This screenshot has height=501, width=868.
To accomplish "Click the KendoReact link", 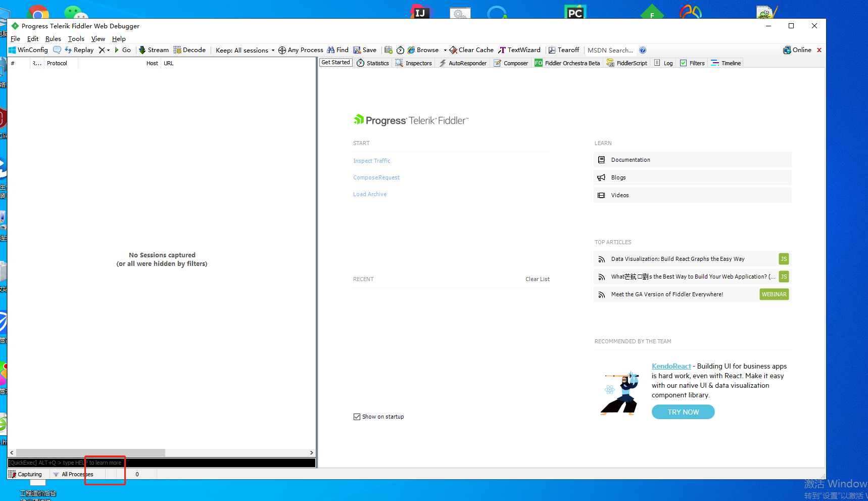I will [x=671, y=367].
